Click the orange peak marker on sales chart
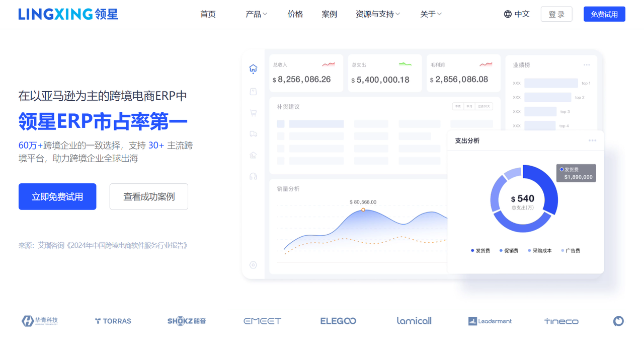 coord(363,210)
